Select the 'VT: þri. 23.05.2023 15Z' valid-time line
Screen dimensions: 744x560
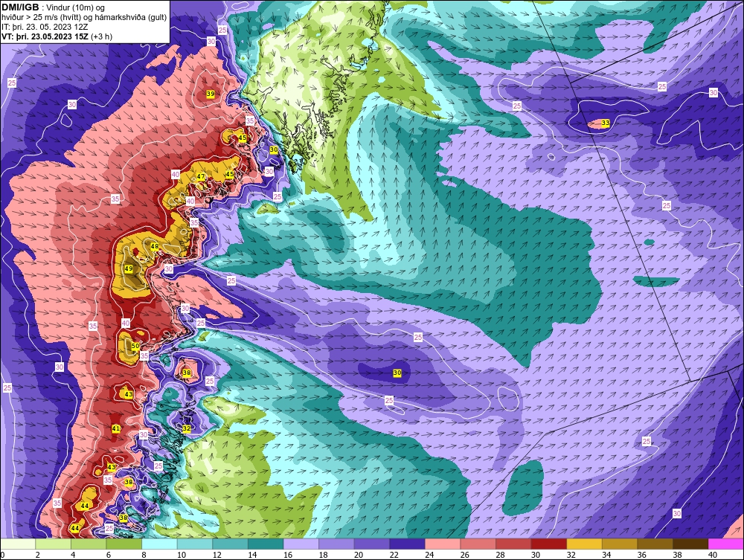pos(45,36)
